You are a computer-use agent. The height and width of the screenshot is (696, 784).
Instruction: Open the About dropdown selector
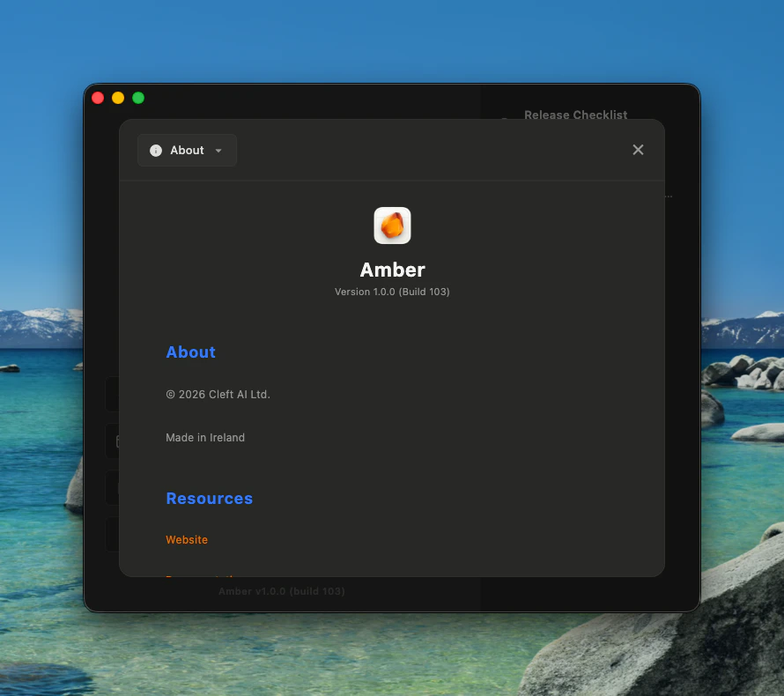187,150
